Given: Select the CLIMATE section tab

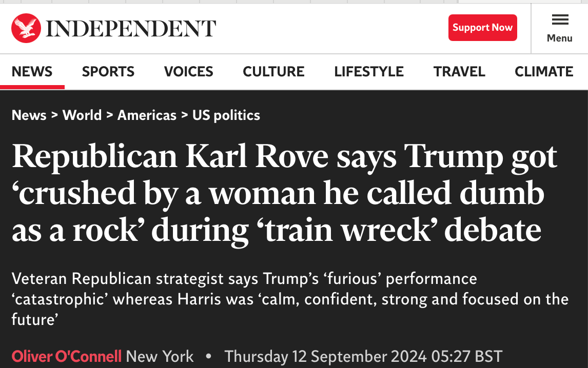Looking at the screenshot, I should [544, 72].
